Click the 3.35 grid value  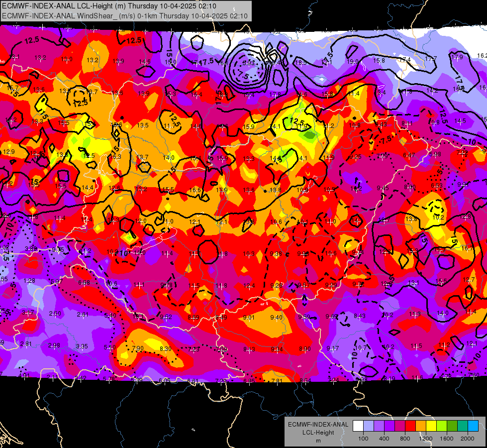(x=82, y=346)
